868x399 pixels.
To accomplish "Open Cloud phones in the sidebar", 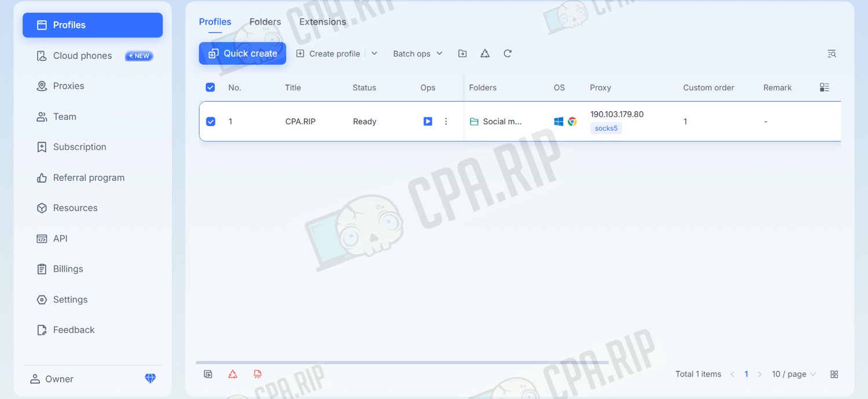I will tap(82, 56).
